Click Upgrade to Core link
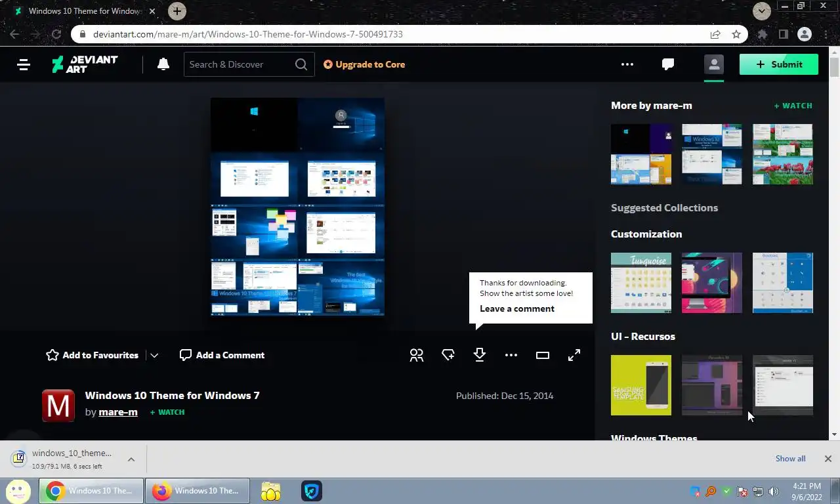 click(x=364, y=64)
